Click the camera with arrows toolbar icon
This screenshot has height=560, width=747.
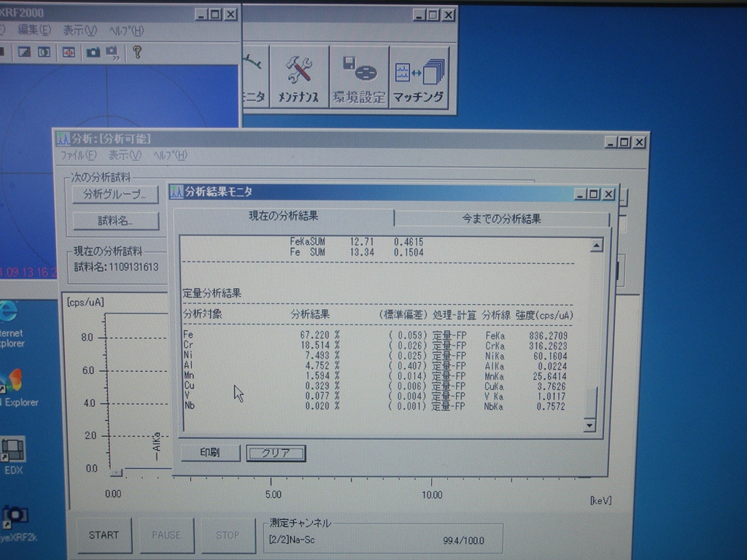113,52
